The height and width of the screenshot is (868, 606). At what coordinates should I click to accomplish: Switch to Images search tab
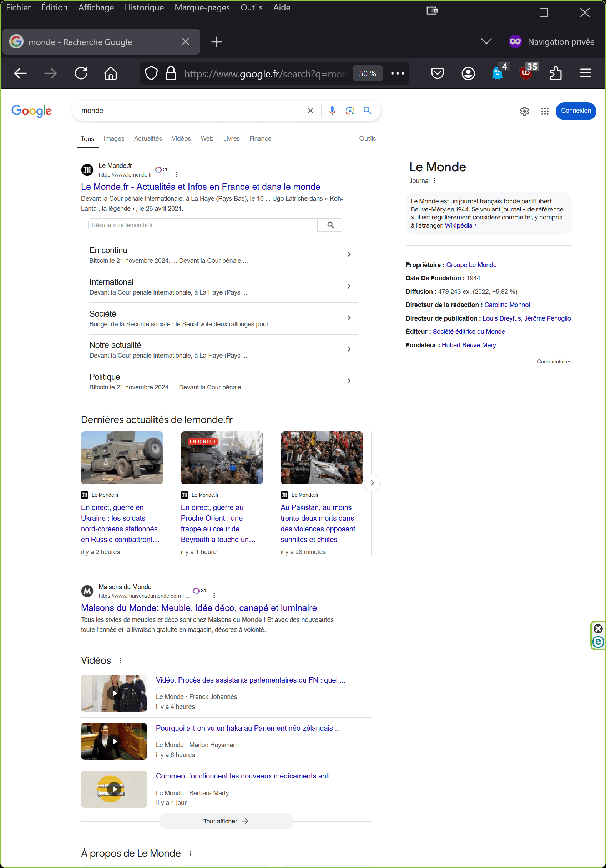pyautogui.click(x=114, y=138)
